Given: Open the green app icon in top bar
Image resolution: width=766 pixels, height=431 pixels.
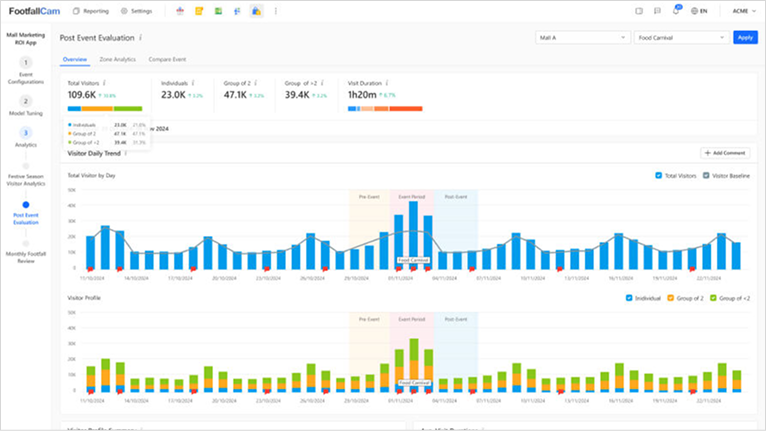Looking at the screenshot, I should (x=218, y=11).
